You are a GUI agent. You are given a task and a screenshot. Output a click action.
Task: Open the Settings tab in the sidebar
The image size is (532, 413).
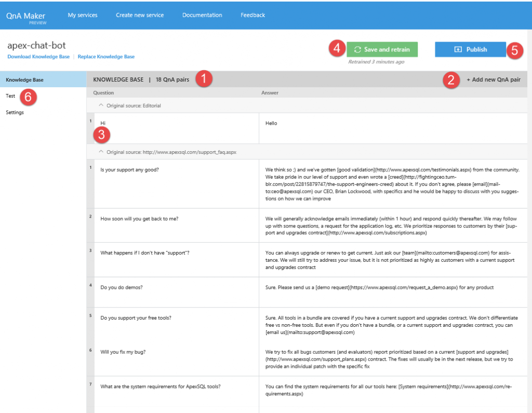(x=15, y=112)
